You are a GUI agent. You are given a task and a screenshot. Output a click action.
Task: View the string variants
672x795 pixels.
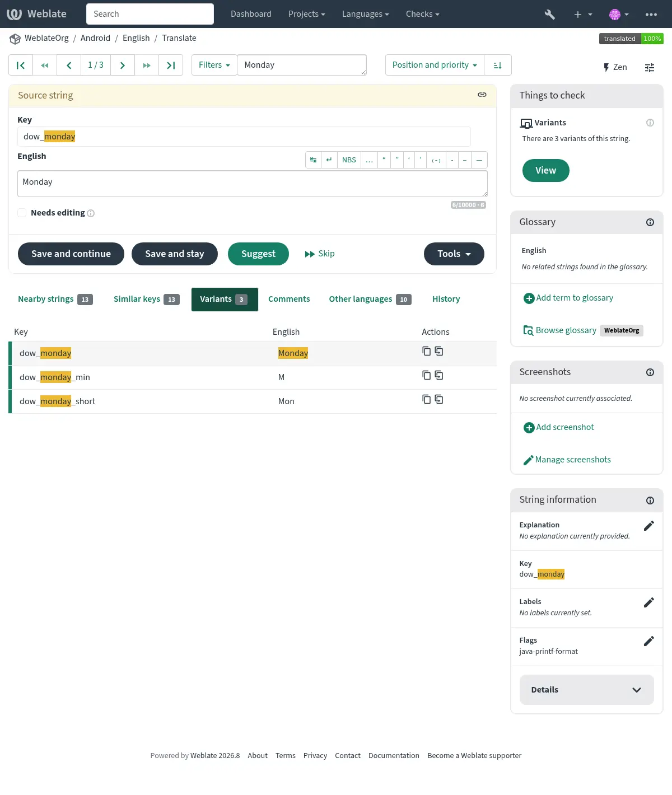pos(546,170)
